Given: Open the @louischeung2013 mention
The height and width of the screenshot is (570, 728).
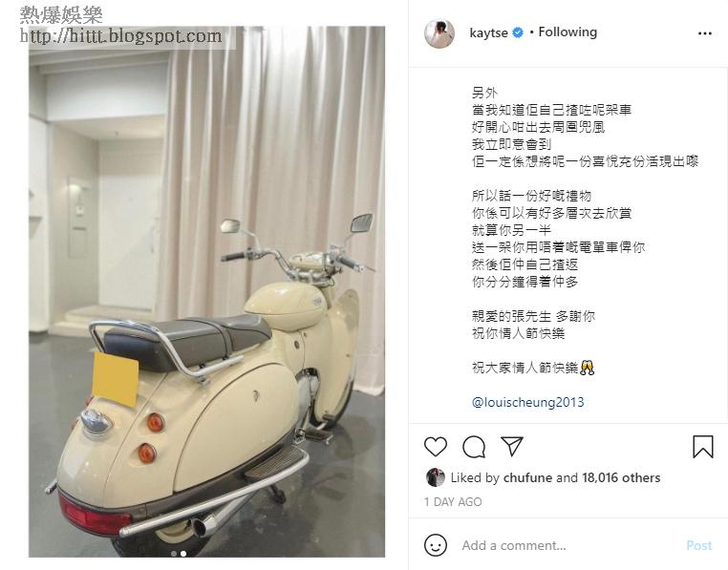Looking at the screenshot, I should [527, 402].
